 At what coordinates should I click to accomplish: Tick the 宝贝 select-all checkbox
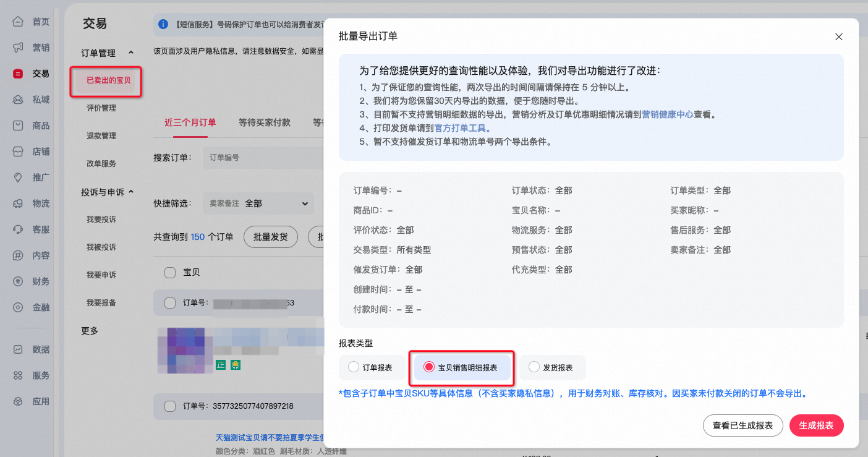[x=169, y=272]
